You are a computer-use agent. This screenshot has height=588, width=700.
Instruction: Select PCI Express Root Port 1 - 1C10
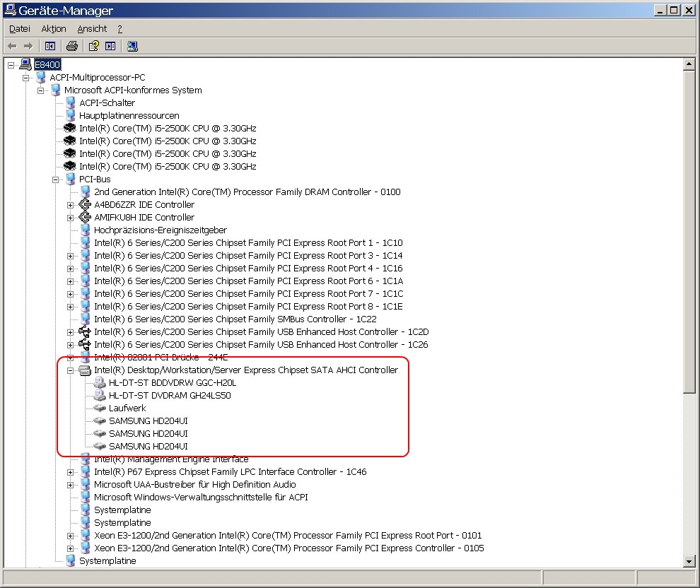tap(248, 242)
